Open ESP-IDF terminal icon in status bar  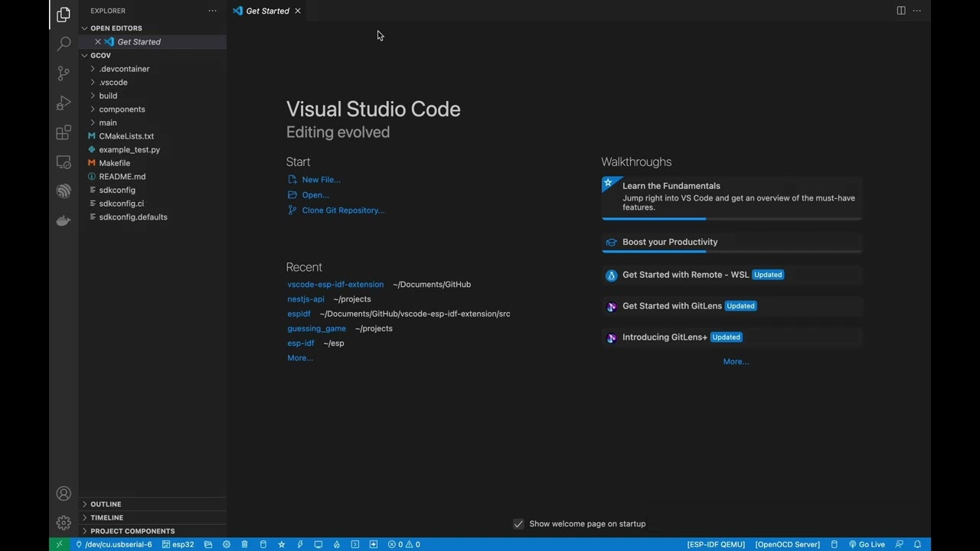[x=354, y=544]
